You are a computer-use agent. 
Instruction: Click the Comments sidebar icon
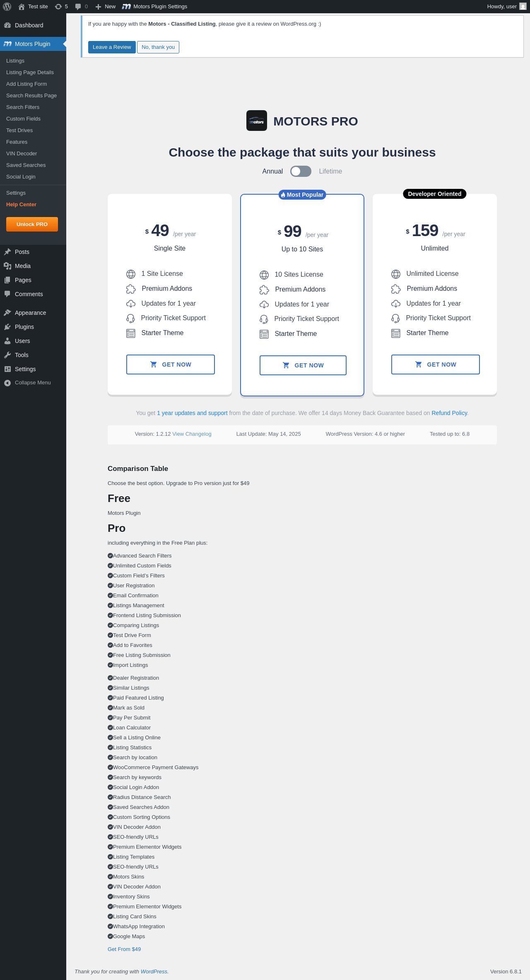(7, 294)
